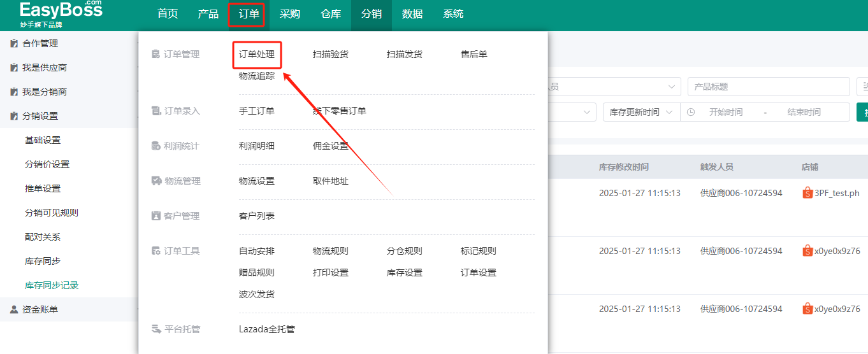This screenshot has width=868, height=354.
Task: Click the 结束时间 date field
Action: point(804,112)
